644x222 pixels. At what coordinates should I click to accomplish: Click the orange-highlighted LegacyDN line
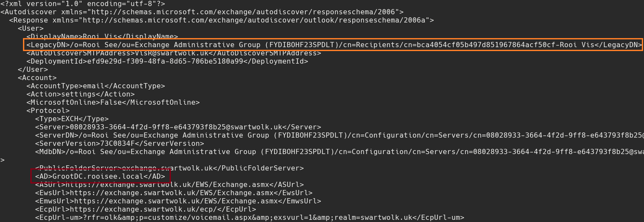pyautogui.click(x=333, y=45)
